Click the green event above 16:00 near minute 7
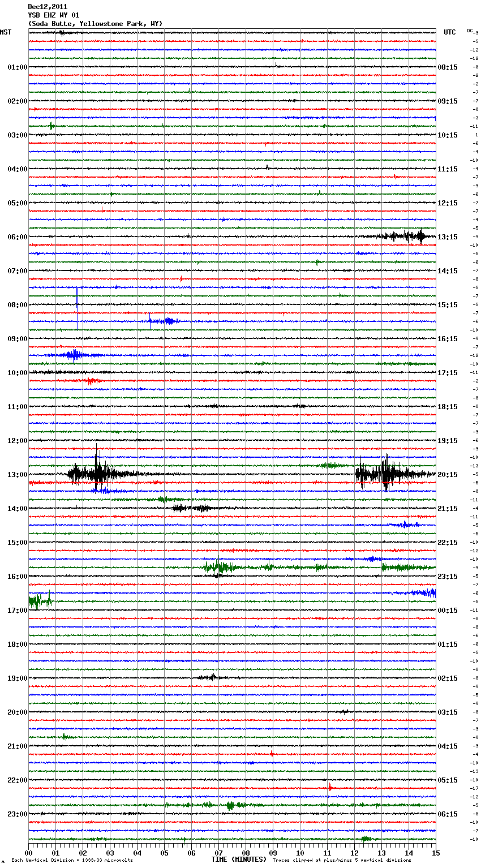Viewport: 481px width, 868px height. coord(220,566)
